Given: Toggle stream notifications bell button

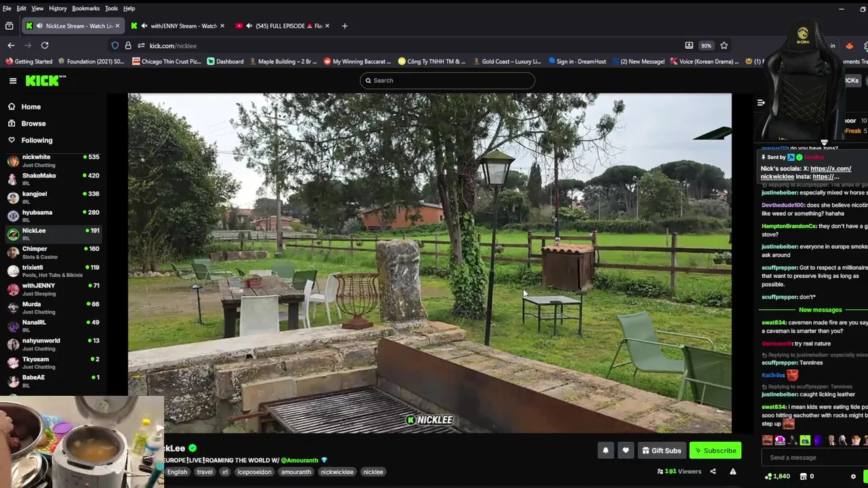Looking at the screenshot, I should (606, 451).
